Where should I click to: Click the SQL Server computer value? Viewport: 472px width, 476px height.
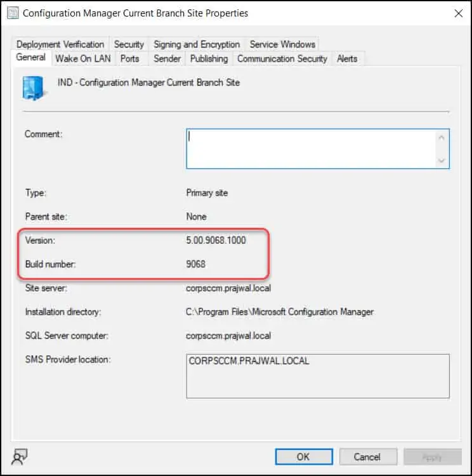click(228, 336)
